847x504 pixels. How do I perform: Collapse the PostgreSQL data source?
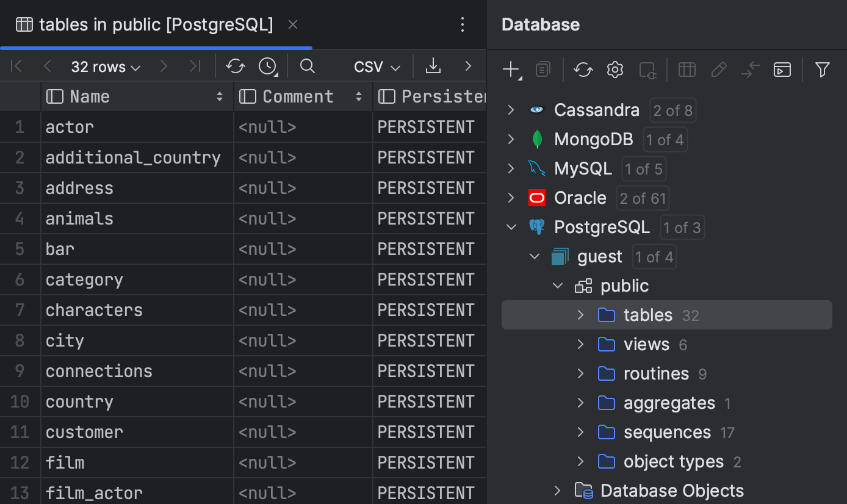click(511, 226)
